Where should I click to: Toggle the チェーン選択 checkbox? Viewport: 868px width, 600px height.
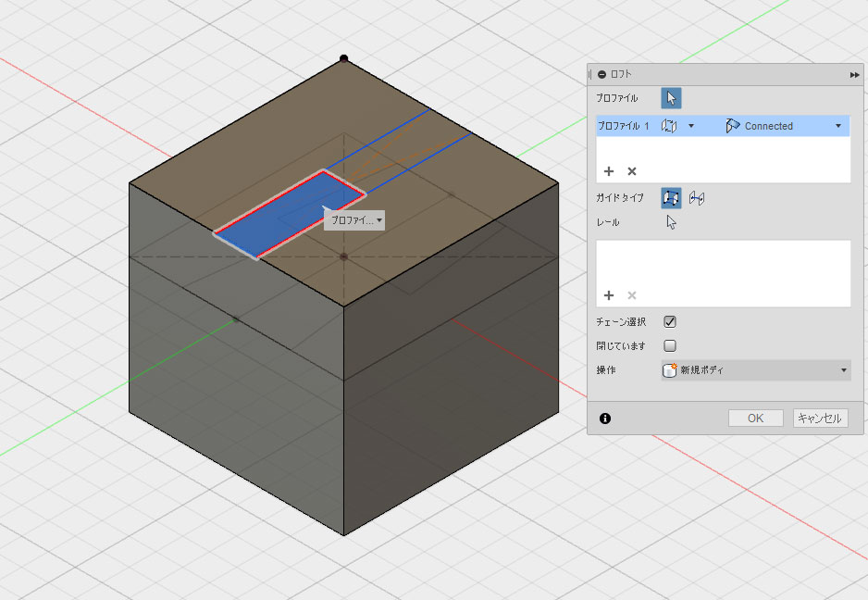[x=671, y=322]
